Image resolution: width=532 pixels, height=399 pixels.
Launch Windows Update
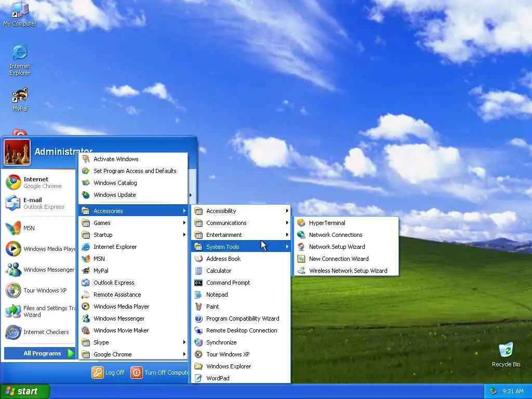(134, 195)
